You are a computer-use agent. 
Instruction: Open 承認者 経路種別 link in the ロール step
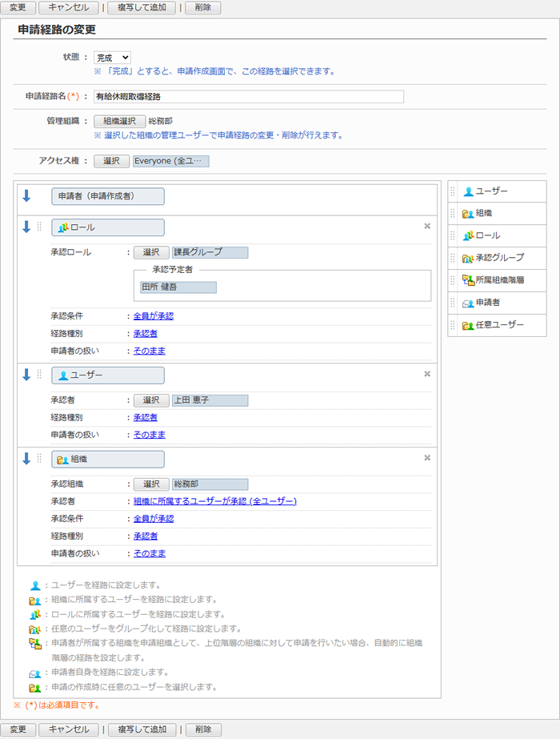click(x=146, y=334)
